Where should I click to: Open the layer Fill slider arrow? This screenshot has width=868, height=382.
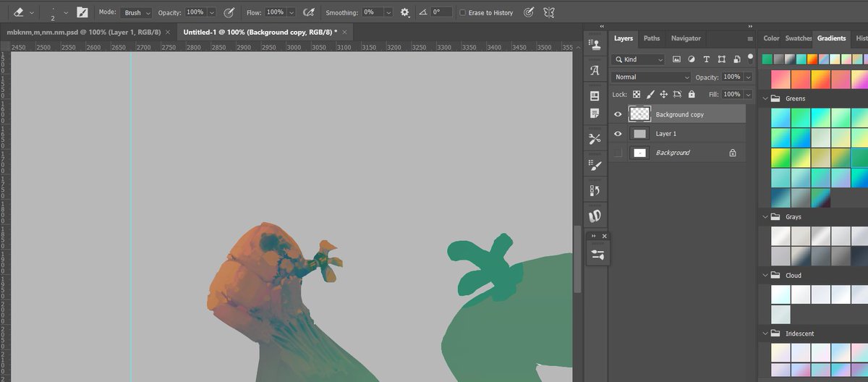coord(748,94)
